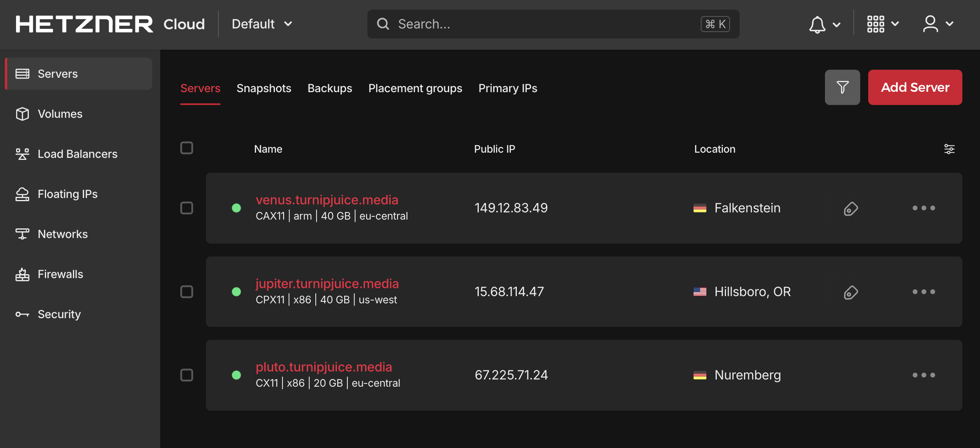Click the Floating IPs sidebar icon
The height and width of the screenshot is (448, 980).
click(22, 194)
